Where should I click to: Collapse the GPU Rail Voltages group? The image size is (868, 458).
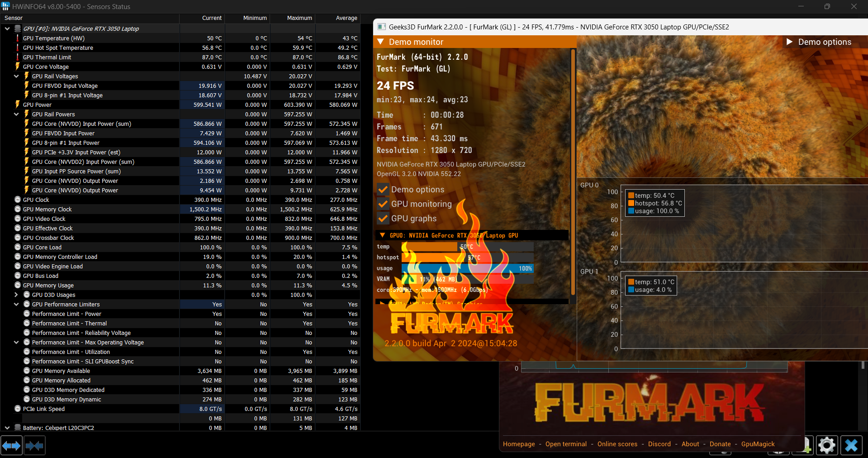coord(16,76)
